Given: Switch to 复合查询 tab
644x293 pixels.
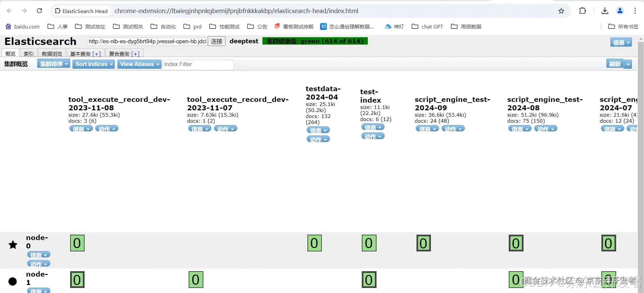Looking at the screenshot, I should pos(119,53).
